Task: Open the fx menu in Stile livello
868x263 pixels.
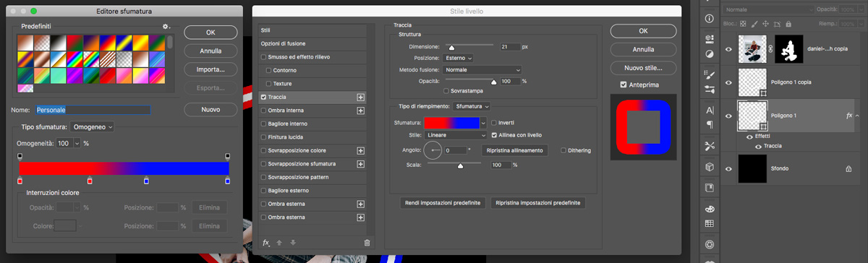Action: [266, 243]
